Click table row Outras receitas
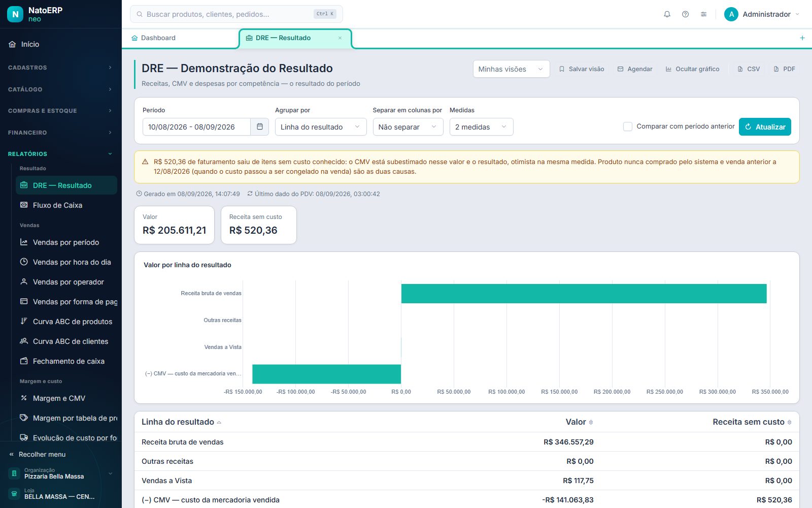This screenshot has height=508, width=812. pyautogui.click(x=467, y=461)
